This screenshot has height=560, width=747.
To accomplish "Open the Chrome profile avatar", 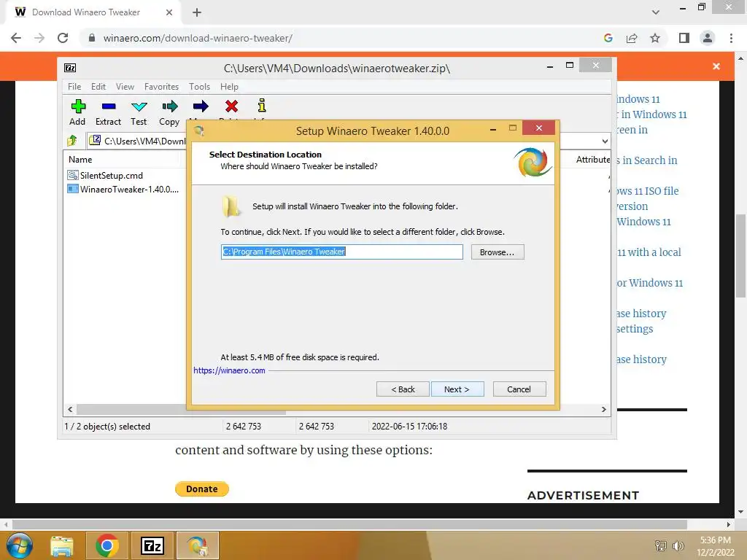I will (x=708, y=38).
